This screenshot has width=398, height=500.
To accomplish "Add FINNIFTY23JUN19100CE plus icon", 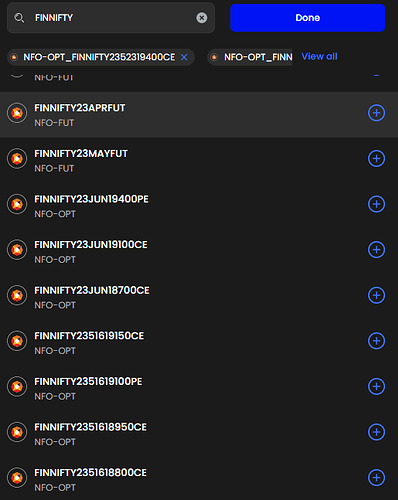I will pyautogui.click(x=376, y=250).
